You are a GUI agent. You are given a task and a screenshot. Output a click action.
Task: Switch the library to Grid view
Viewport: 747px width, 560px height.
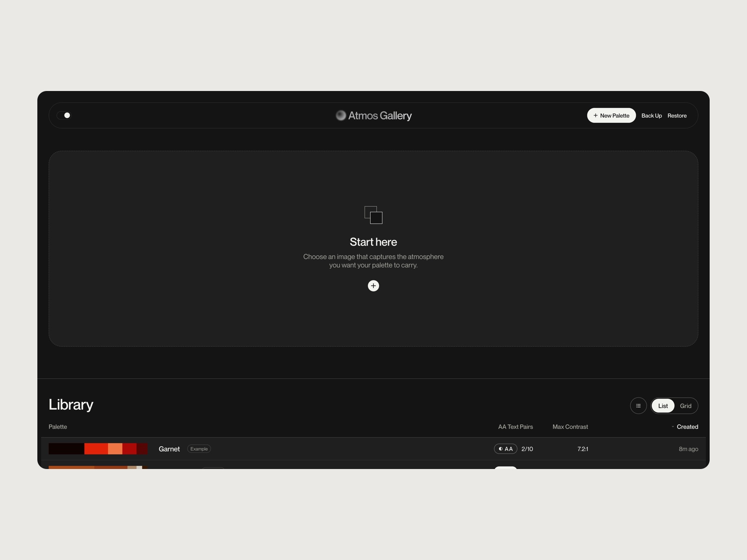click(x=685, y=406)
